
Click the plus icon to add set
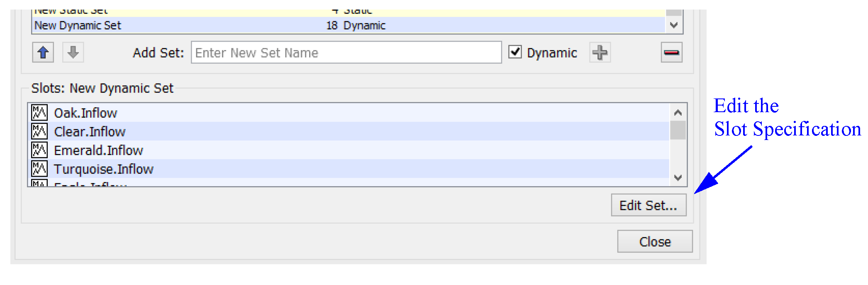(600, 53)
